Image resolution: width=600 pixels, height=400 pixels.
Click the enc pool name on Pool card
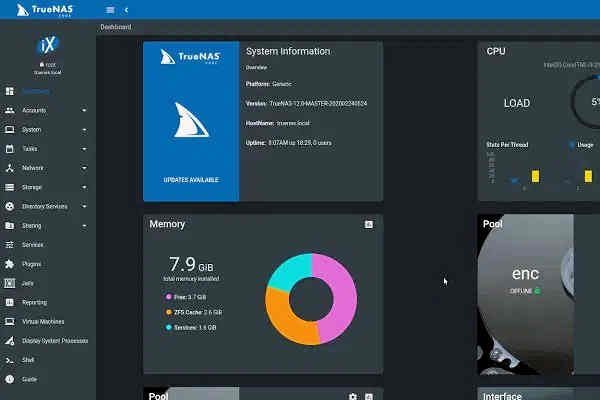tap(525, 274)
